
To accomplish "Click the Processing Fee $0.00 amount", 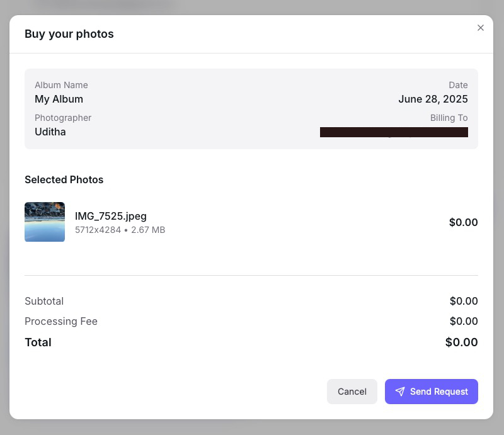I will click(x=464, y=321).
